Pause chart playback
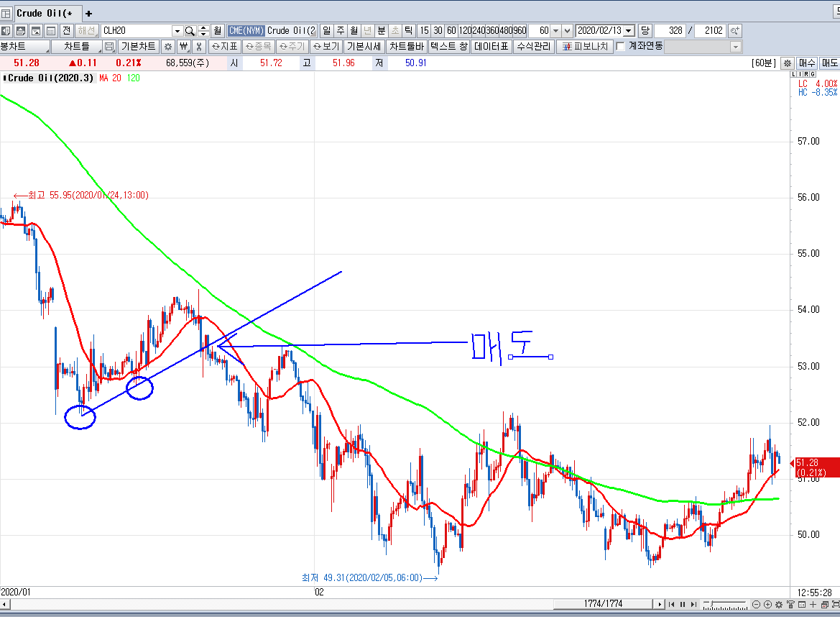 point(683,604)
